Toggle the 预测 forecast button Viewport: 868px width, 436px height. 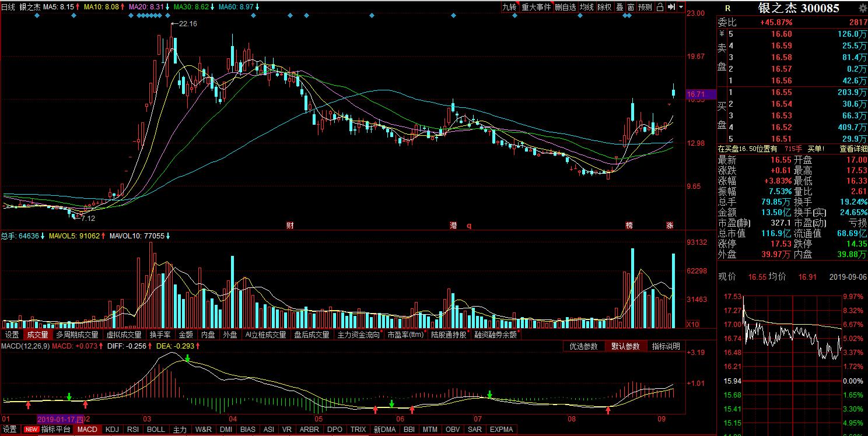(x=645, y=7)
